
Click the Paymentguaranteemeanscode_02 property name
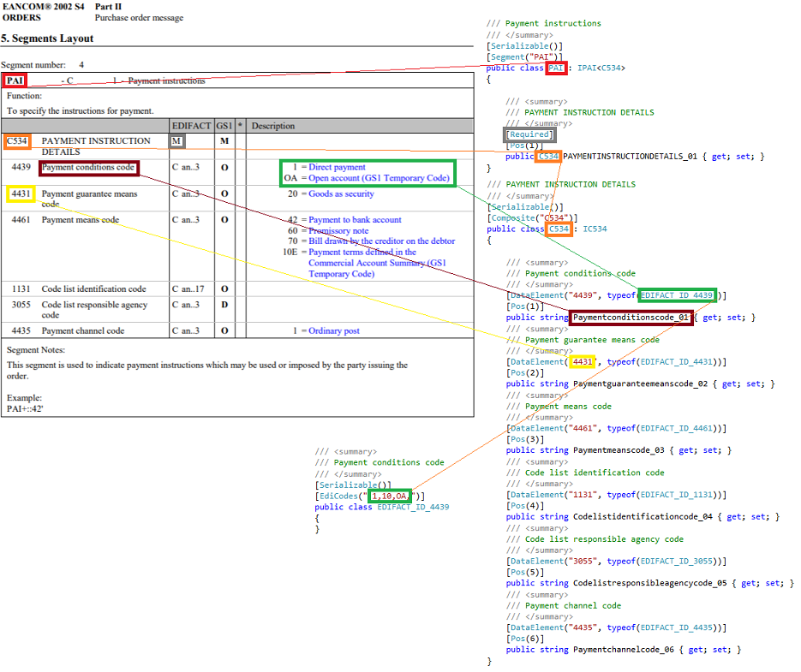click(x=640, y=384)
